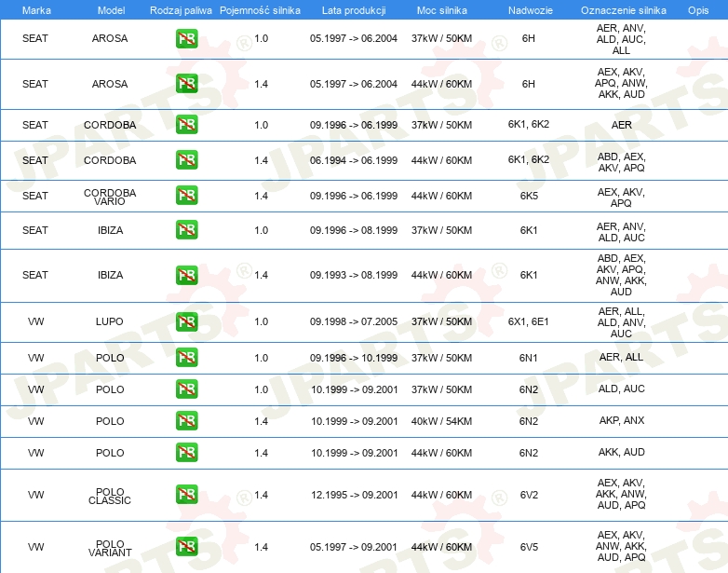Click Lata produkcji column header
Image resolution: width=728 pixels, height=573 pixels.
[x=354, y=10]
